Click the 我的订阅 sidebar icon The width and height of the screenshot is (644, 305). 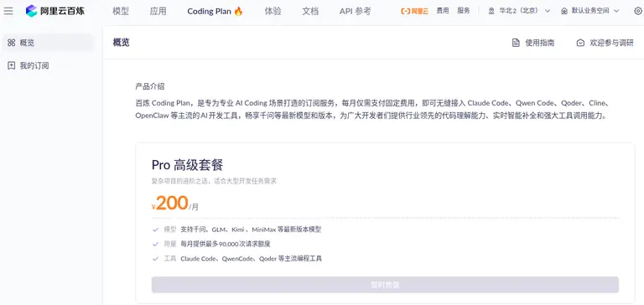point(12,65)
